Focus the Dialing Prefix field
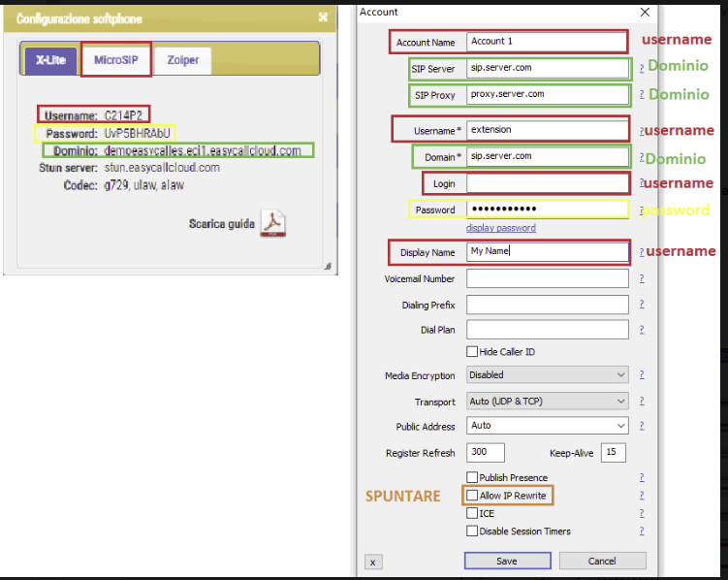The image size is (728, 580). click(x=548, y=305)
